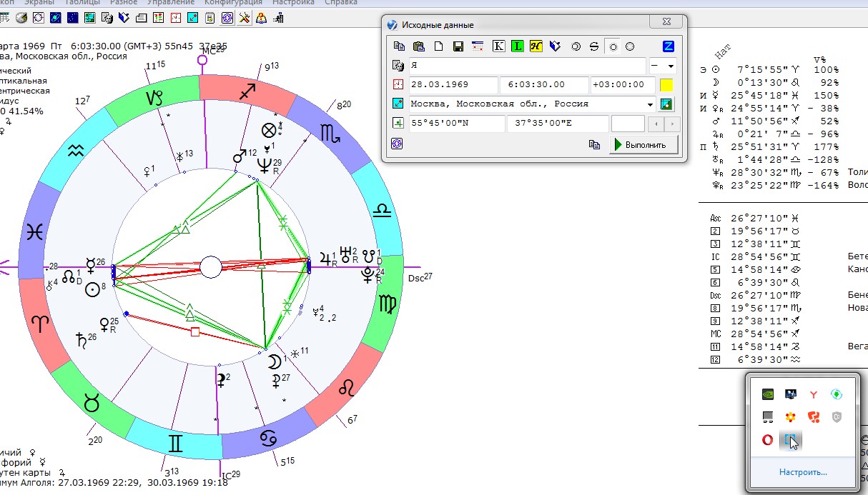Toggle the double ring icon in dialog

[576, 46]
